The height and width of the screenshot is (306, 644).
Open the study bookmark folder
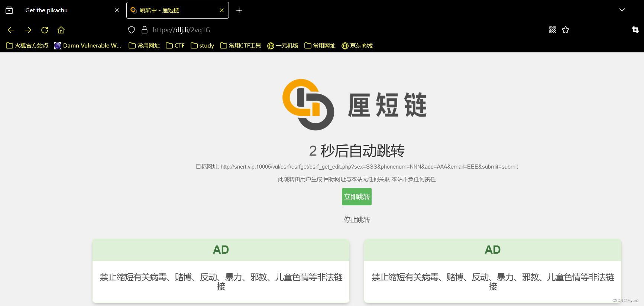[202, 46]
